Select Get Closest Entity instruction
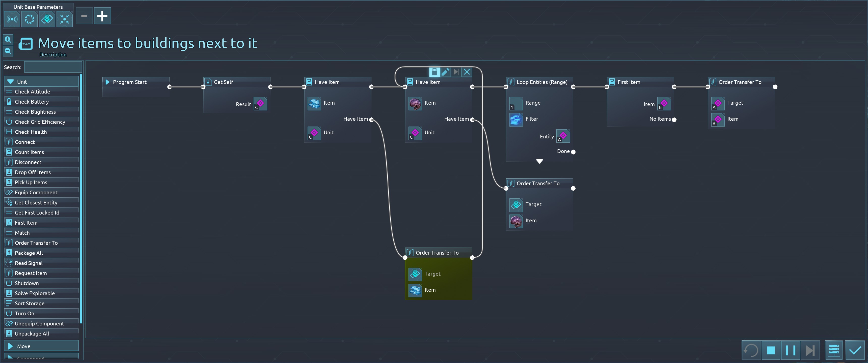 pos(36,202)
